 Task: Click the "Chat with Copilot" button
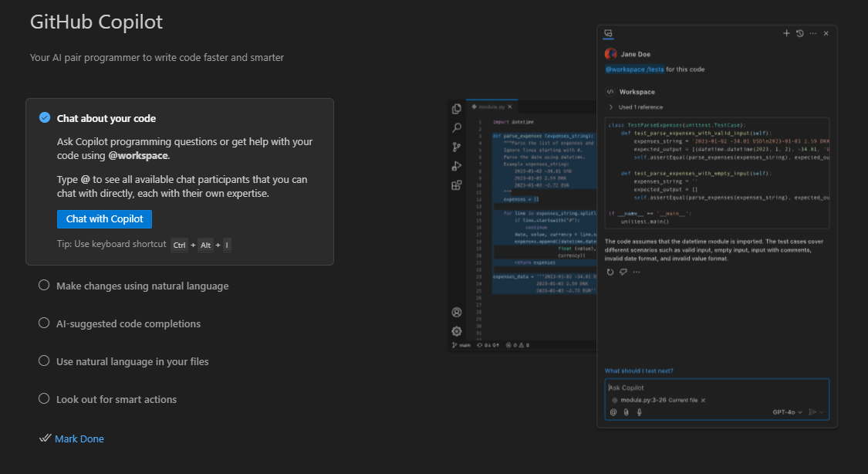[x=104, y=218]
